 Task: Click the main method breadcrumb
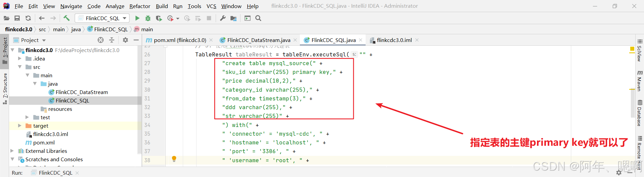pos(144,29)
